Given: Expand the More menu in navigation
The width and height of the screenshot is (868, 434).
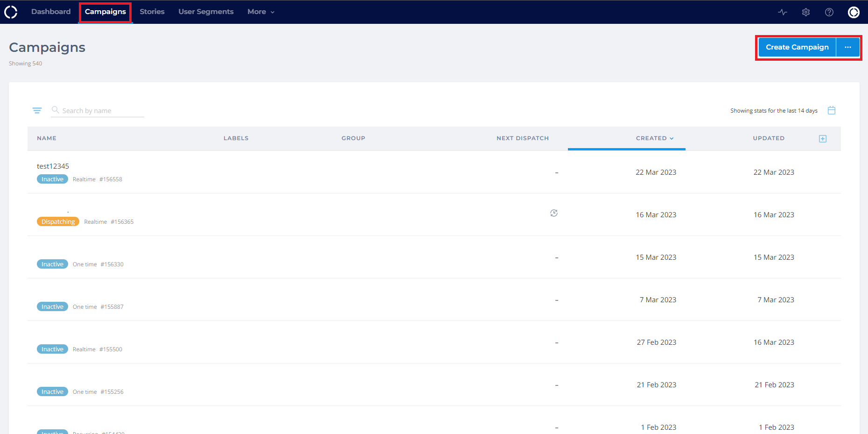Looking at the screenshot, I should coord(260,12).
